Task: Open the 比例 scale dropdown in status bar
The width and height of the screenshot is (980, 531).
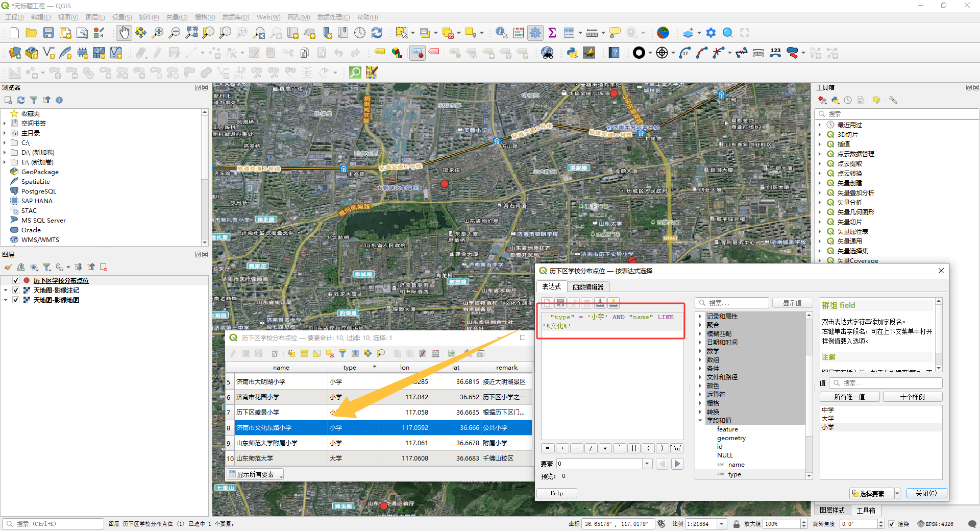Action: 722,524
